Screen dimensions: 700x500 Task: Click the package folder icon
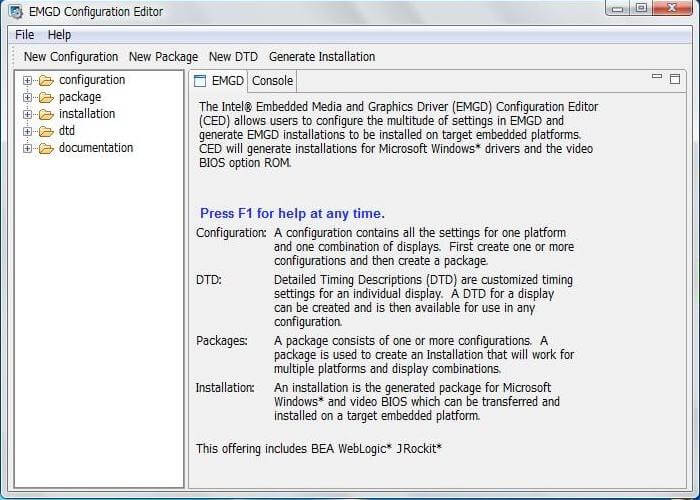pyautogui.click(x=46, y=97)
